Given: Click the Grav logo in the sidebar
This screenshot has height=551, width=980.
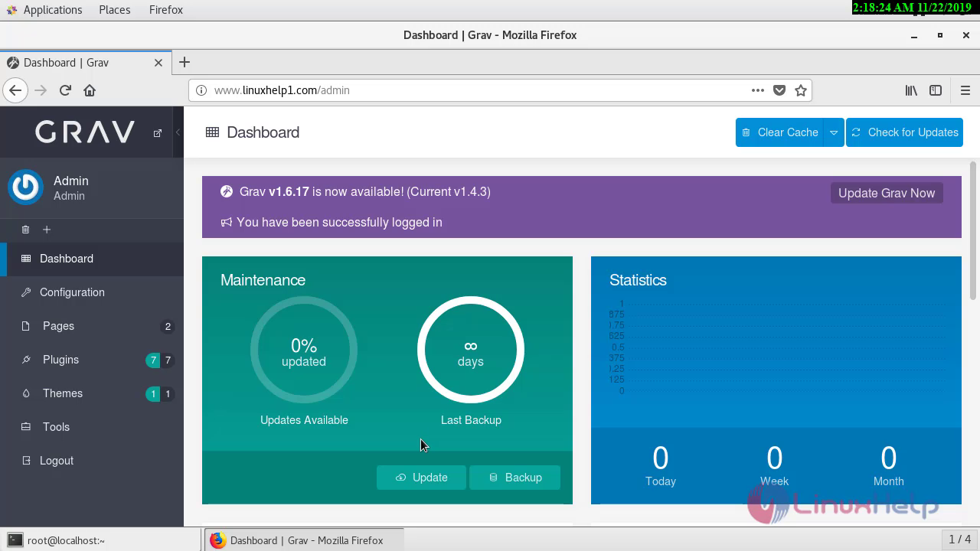Looking at the screenshot, I should pyautogui.click(x=85, y=132).
